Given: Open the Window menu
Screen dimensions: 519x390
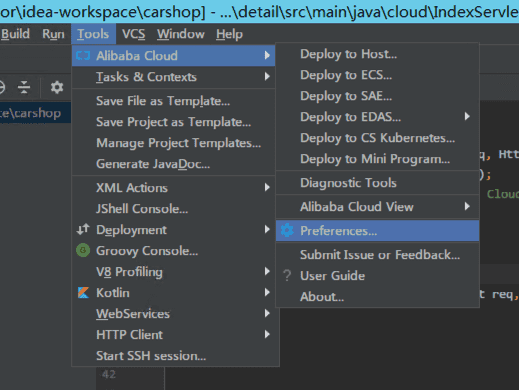Looking at the screenshot, I should point(181,34).
